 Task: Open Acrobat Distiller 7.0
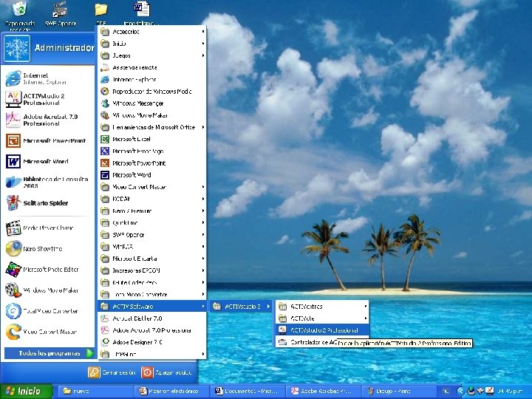pos(152,318)
